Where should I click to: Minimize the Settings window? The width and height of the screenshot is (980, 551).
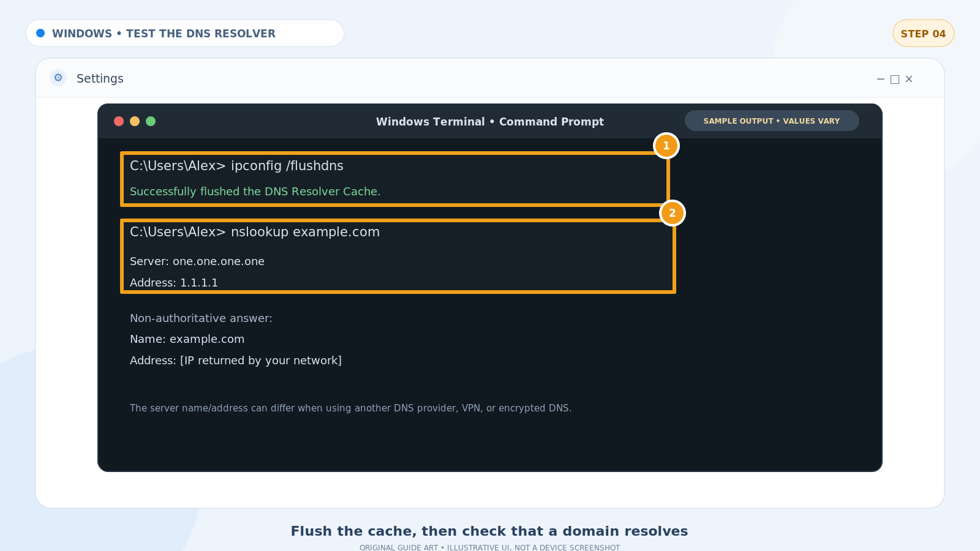[881, 79]
